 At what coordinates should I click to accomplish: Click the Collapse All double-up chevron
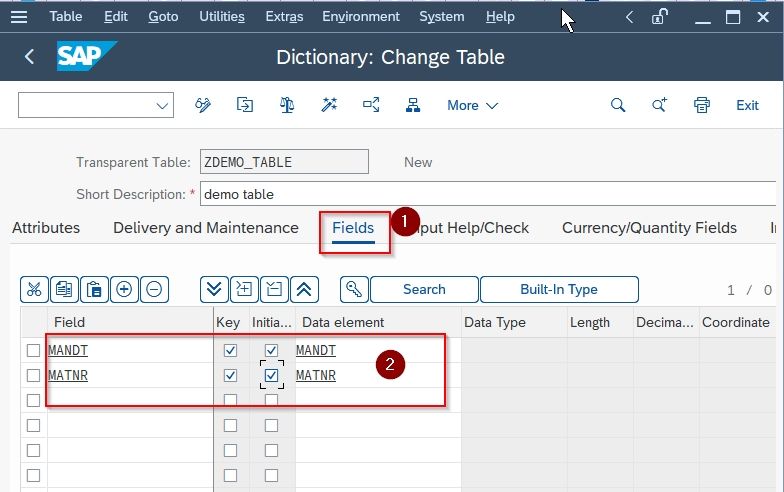click(304, 290)
